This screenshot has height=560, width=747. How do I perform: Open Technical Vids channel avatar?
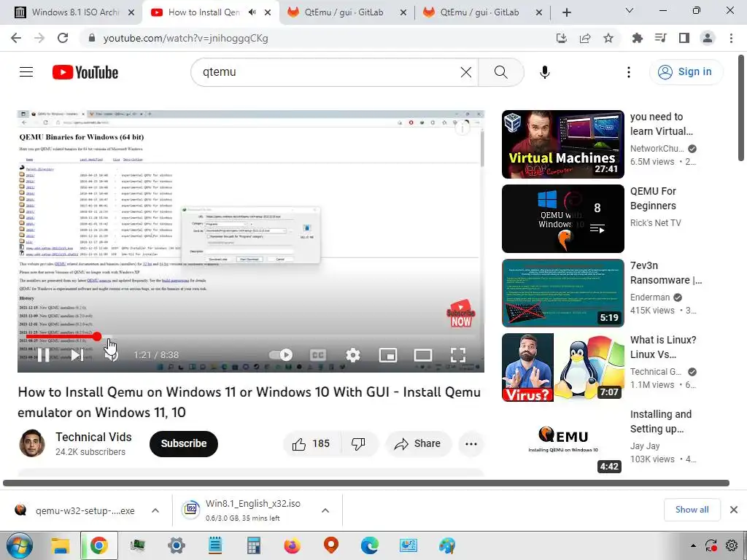[32, 443]
